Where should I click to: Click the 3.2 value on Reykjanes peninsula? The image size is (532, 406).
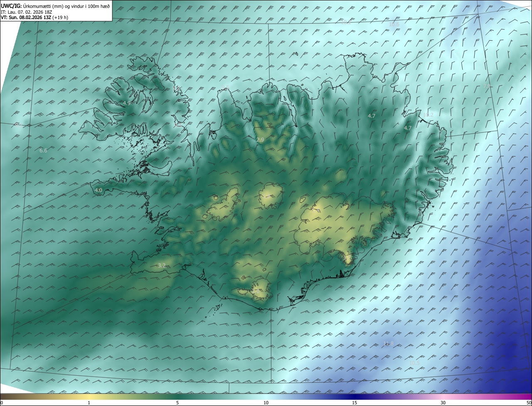[162, 265]
